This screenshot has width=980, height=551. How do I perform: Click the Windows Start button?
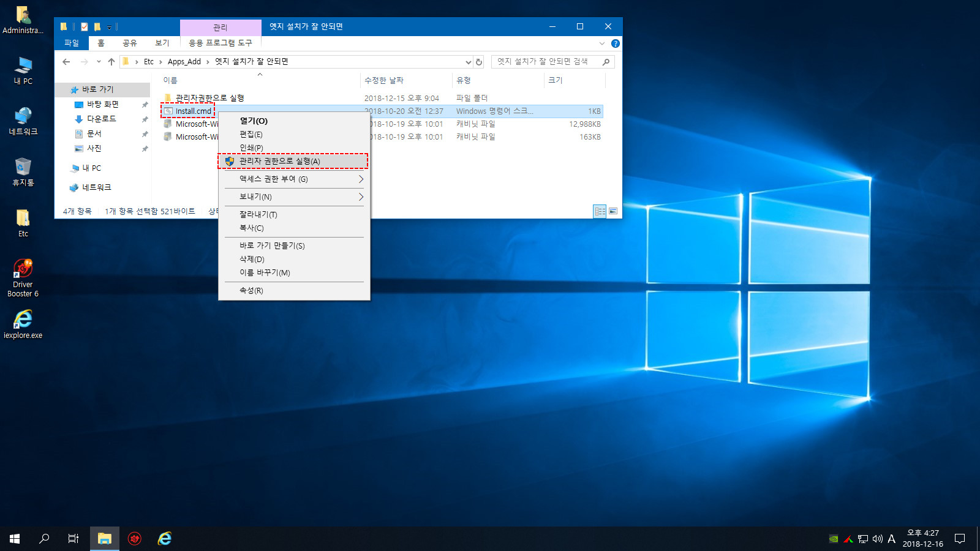point(15,539)
